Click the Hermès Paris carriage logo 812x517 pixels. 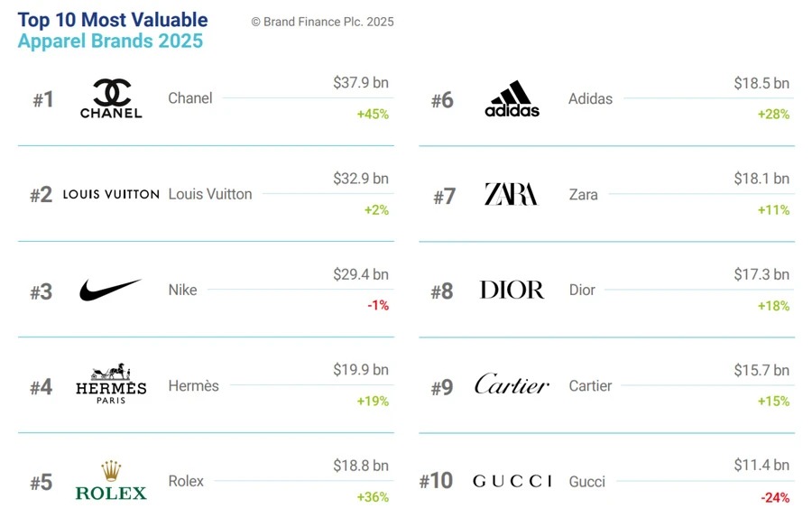tap(111, 385)
